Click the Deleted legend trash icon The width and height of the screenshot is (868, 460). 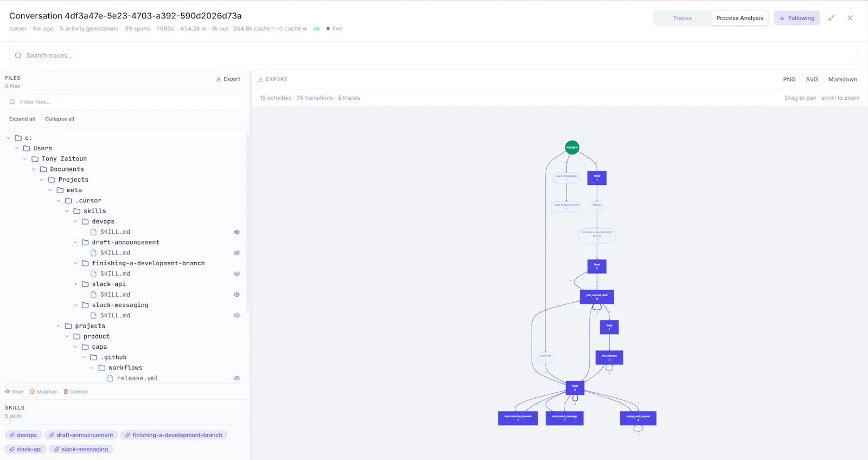point(66,392)
